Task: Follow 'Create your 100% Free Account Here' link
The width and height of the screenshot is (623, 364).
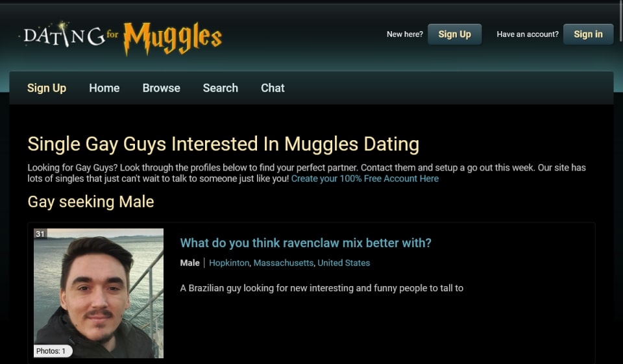Action: click(x=365, y=179)
